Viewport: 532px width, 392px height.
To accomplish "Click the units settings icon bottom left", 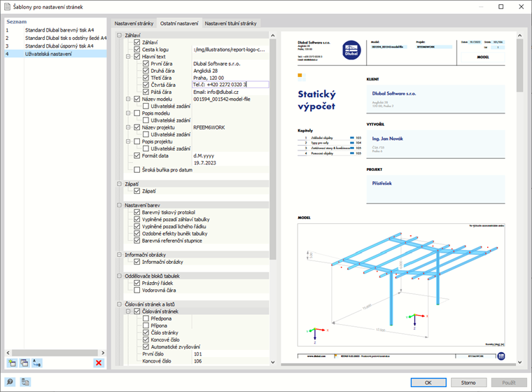I will (x=25, y=381).
